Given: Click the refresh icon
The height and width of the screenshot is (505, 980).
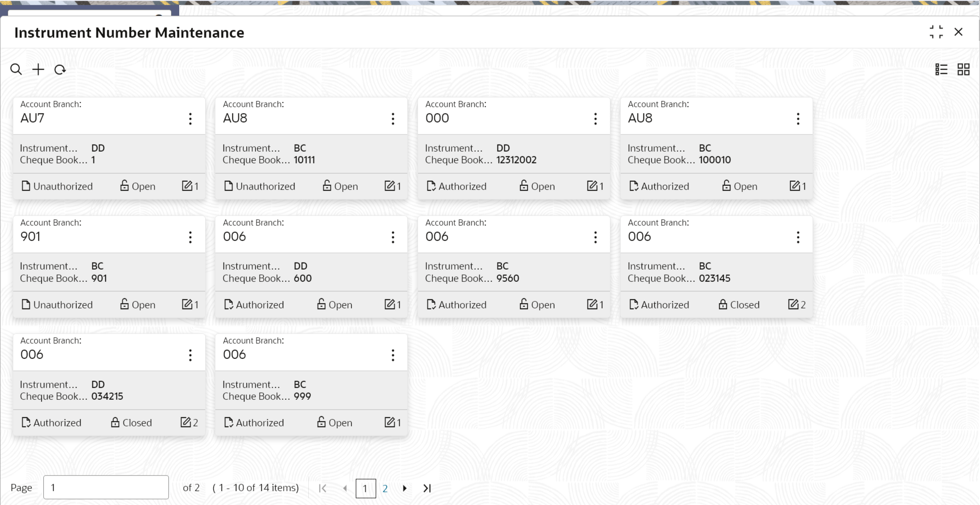Looking at the screenshot, I should click(60, 69).
